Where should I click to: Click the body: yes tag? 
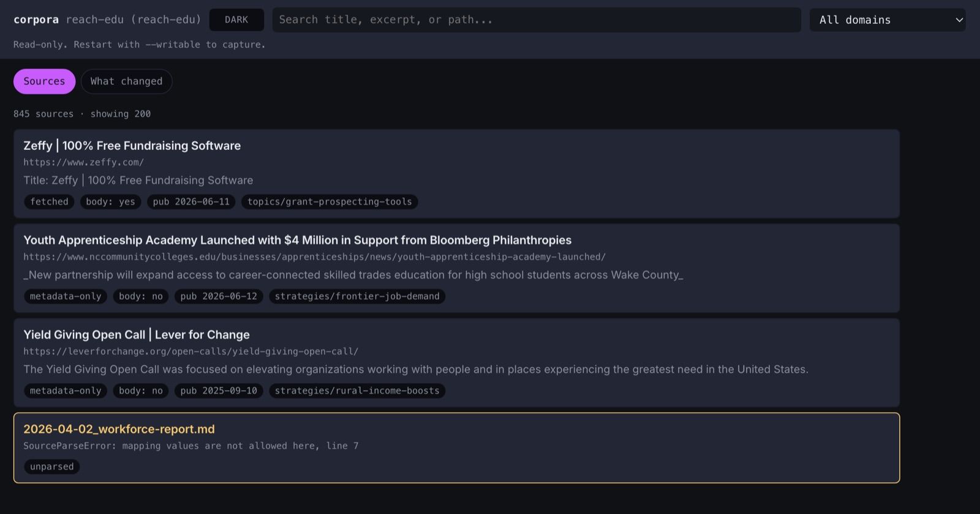tap(111, 202)
